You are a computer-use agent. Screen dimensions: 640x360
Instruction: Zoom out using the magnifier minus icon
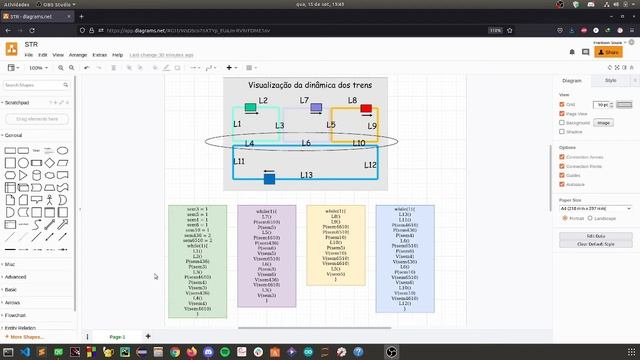coord(71,68)
